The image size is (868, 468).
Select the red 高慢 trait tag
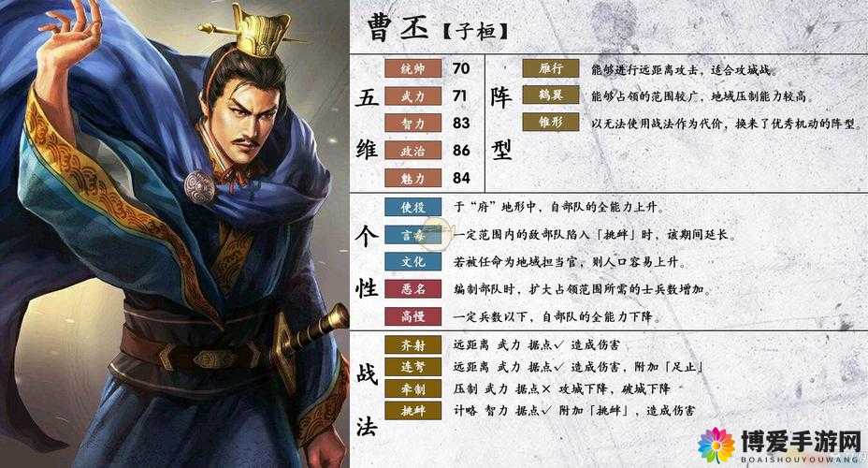click(x=413, y=316)
